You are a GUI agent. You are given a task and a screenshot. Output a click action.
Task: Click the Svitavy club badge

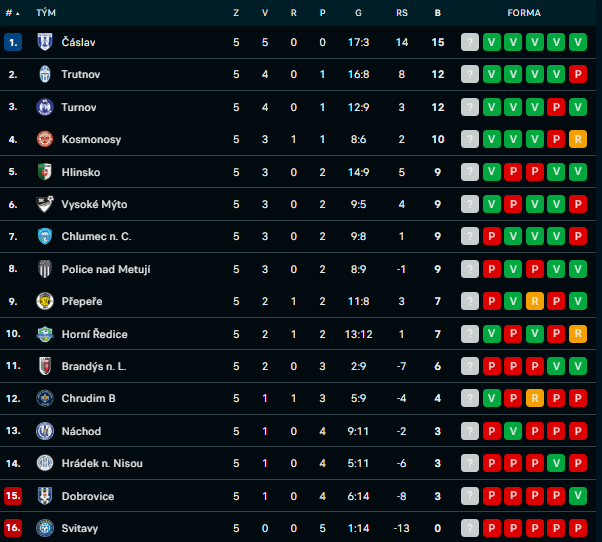point(45,528)
